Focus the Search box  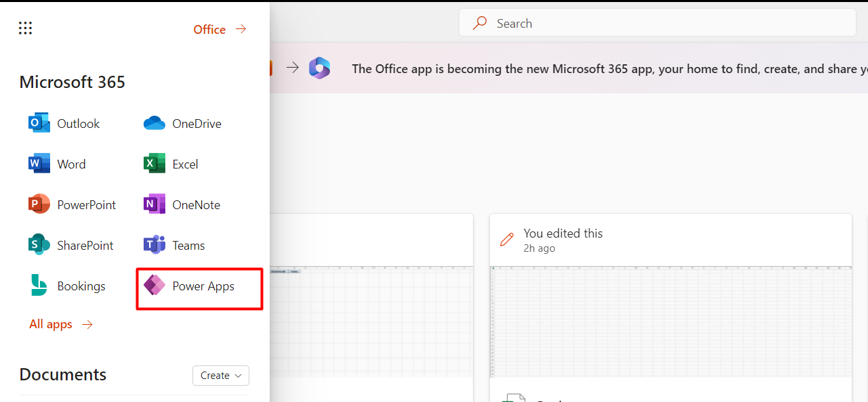click(x=657, y=23)
